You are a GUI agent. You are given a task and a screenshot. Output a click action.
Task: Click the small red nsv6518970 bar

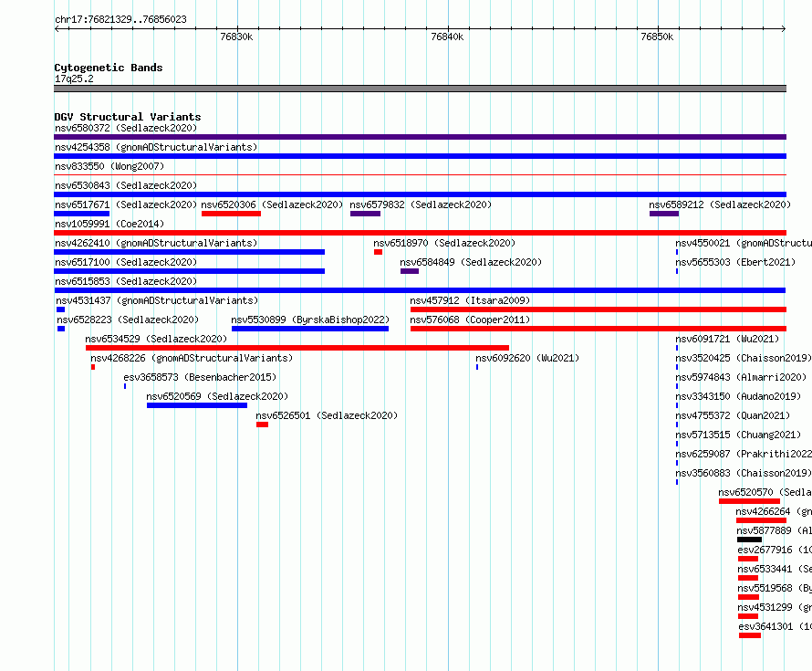[378, 252]
